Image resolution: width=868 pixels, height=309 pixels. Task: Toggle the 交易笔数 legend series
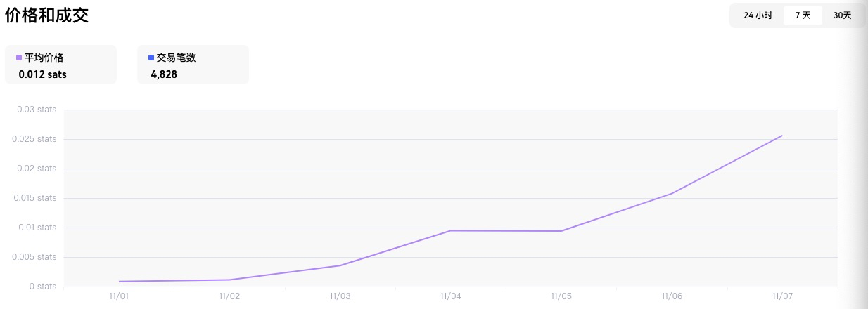point(176,58)
